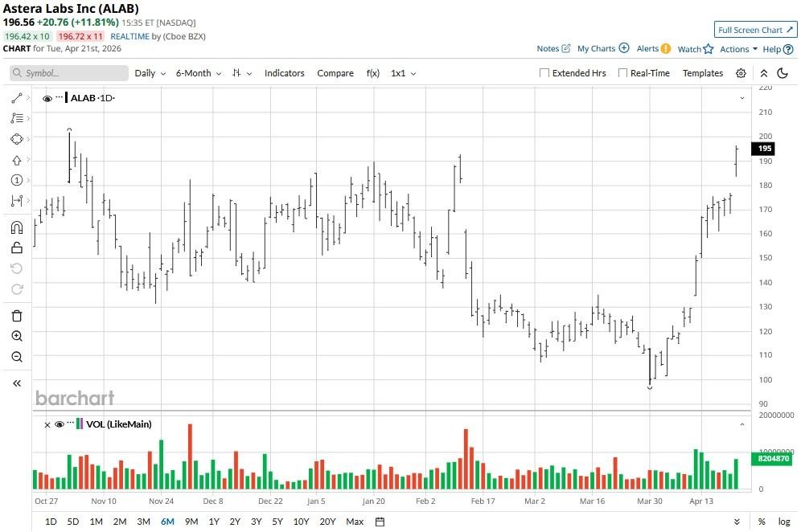Open Notes link
801x532 pixels.
pos(548,48)
